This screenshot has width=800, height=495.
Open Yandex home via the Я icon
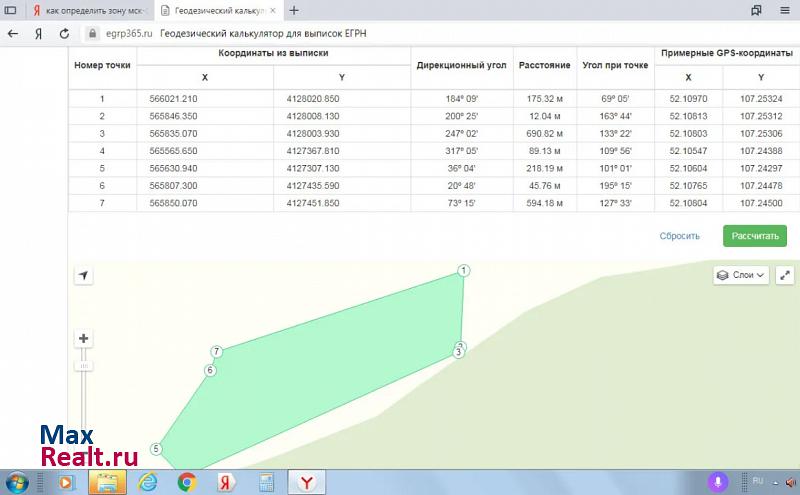click(x=38, y=33)
